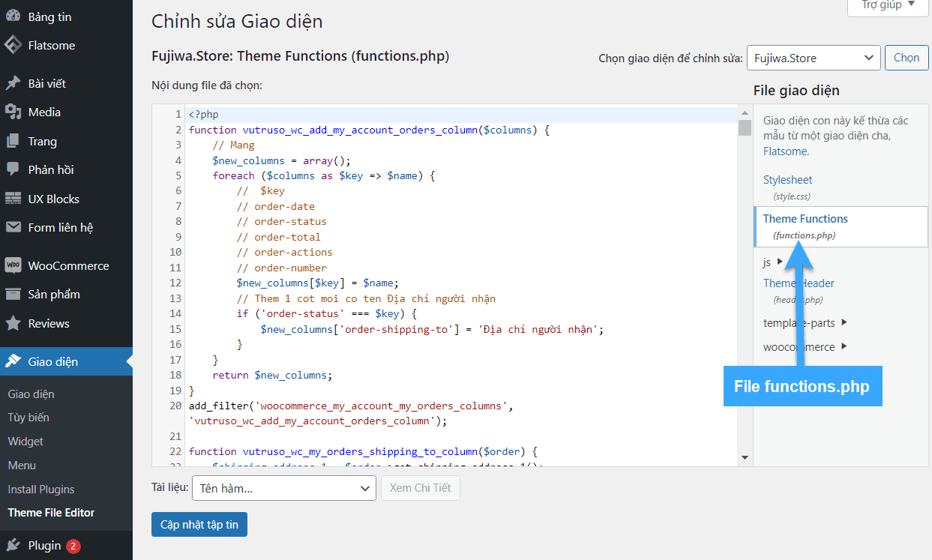The height and width of the screenshot is (560, 932).
Task: Select the Trang pages icon
Action: [13, 141]
